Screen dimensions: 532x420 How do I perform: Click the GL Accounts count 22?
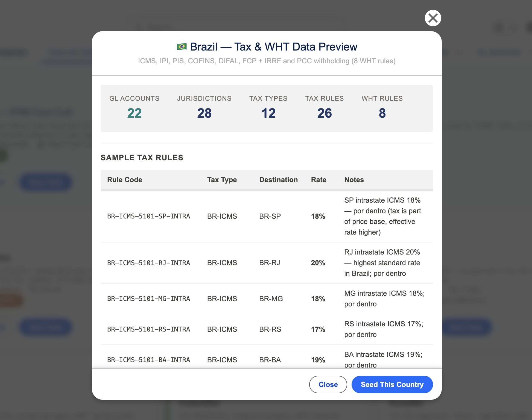pos(135,113)
